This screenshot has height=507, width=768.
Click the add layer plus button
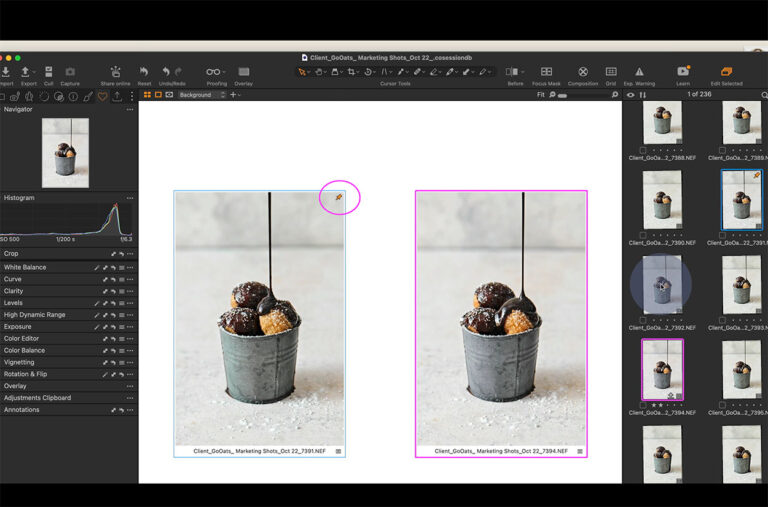233,95
